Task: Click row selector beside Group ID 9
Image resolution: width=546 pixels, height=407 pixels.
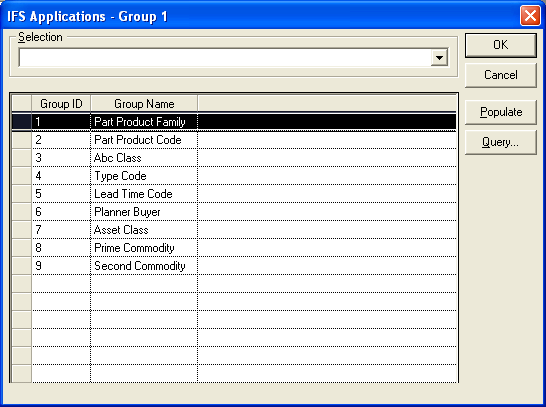Action: [x=22, y=266]
